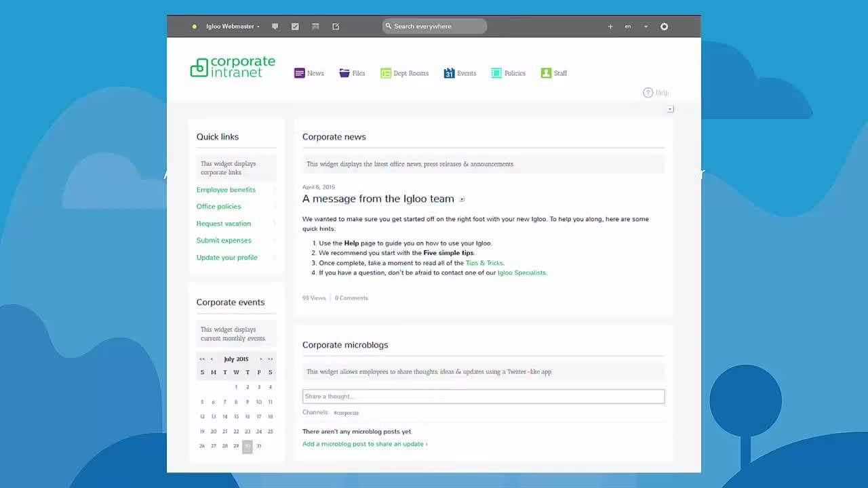Open the Events navigation item
868x488 pixels.
click(467, 73)
